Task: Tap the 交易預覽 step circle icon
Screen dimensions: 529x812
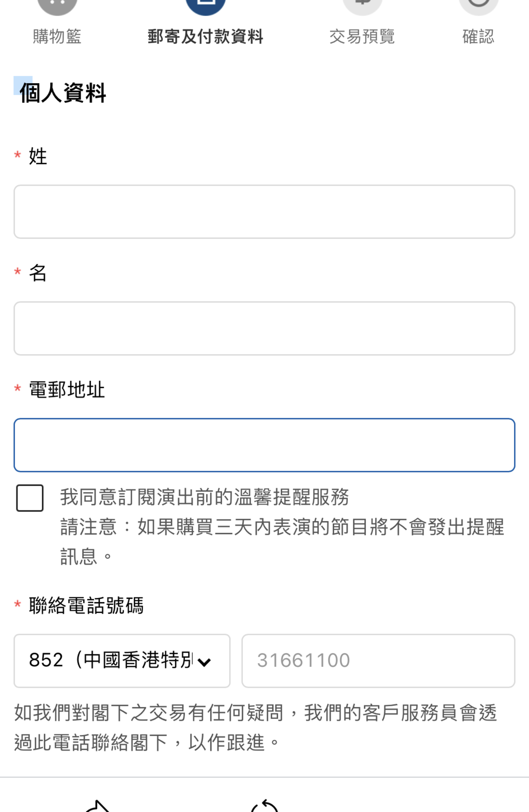Action: tap(363, 6)
